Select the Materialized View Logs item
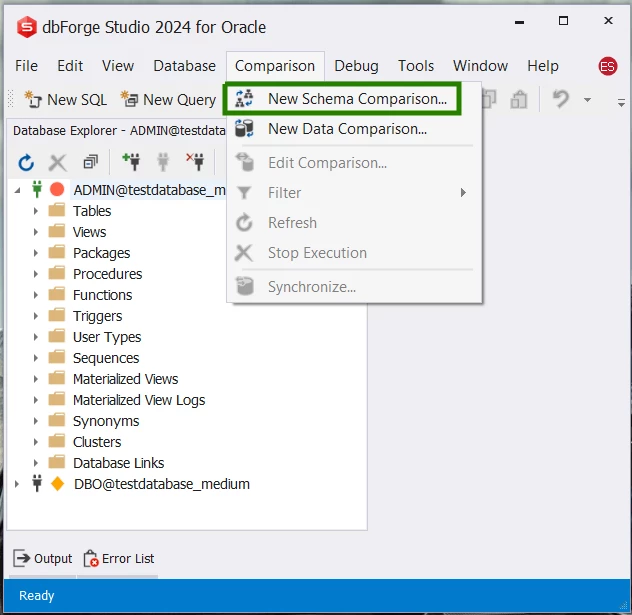Screen dimensions: 632x615 coord(139,400)
